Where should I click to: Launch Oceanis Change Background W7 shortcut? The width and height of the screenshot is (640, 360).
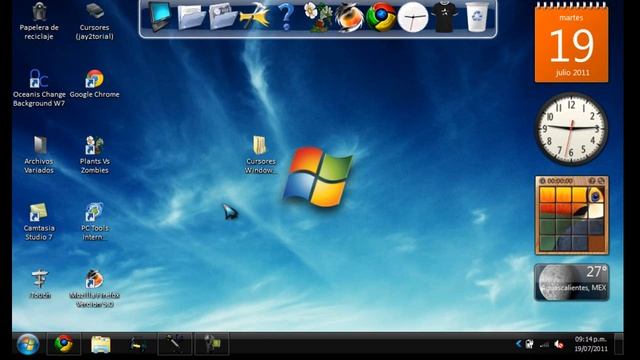(x=39, y=88)
